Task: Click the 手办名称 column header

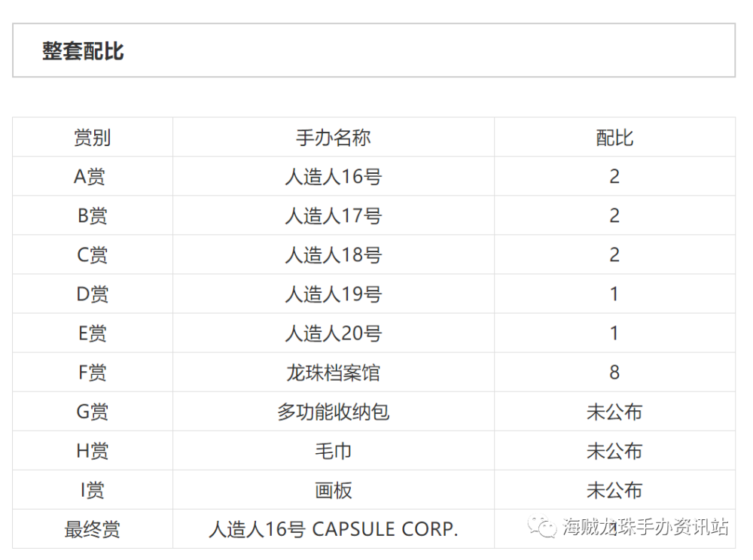Action: 333,138
